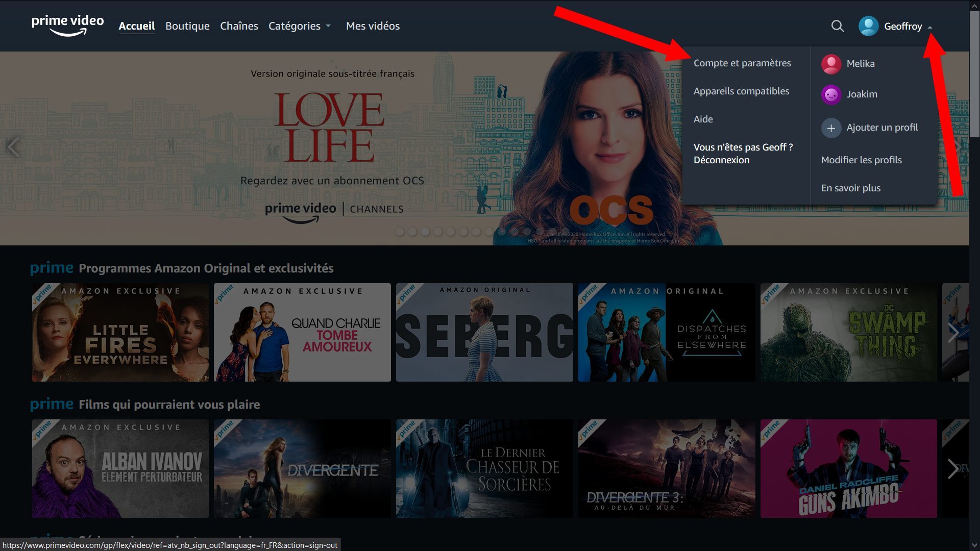980x551 pixels.
Task: Click 'Films qui pourraient vous plaire' heading
Action: [169, 405]
